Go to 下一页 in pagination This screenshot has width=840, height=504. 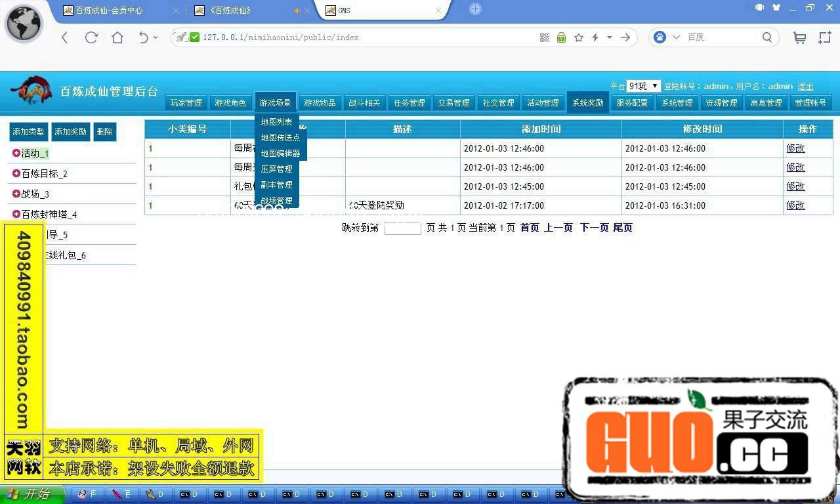click(594, 228)
